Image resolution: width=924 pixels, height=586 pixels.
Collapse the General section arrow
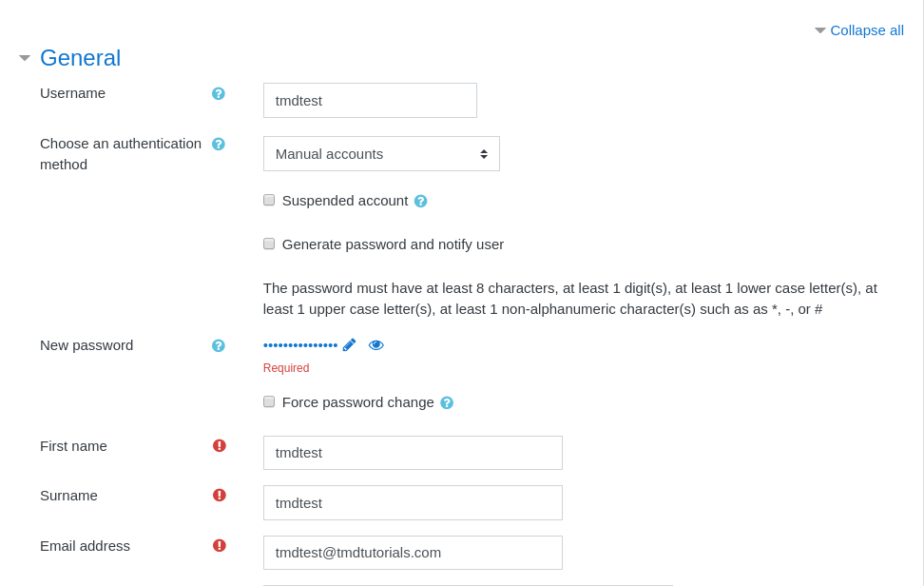(25, 58)
